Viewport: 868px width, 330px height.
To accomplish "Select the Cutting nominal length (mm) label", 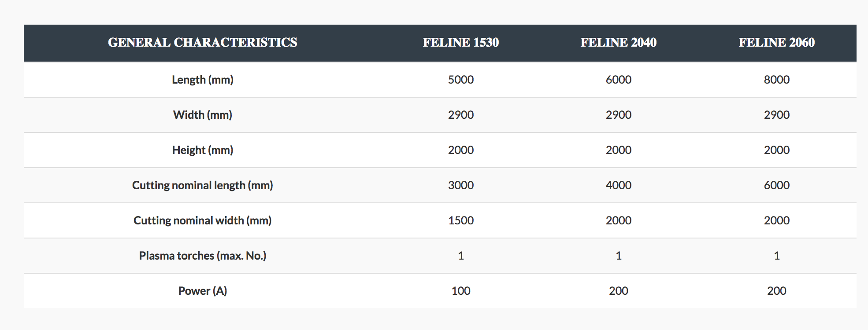I will [203, 185].
